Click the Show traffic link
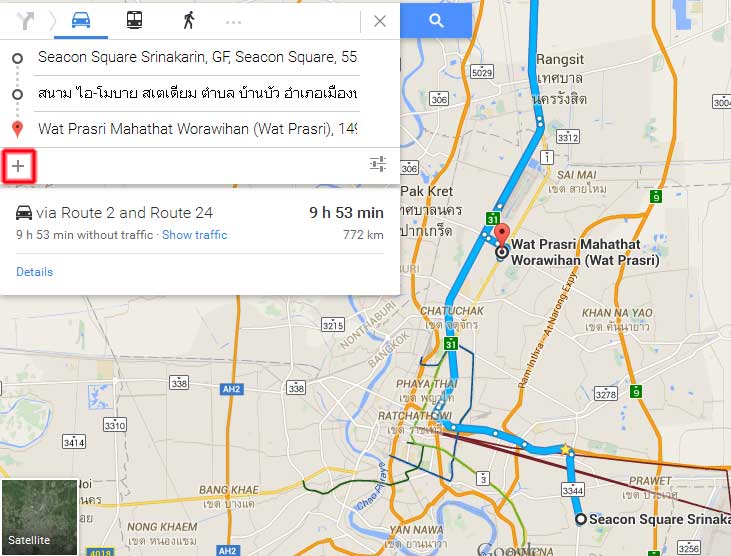The width and height of the screenshot is (731, 556). [194, 235]
